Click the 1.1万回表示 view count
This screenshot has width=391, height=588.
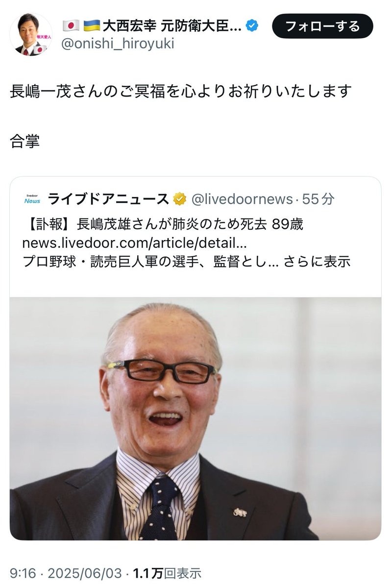[167, 573]
